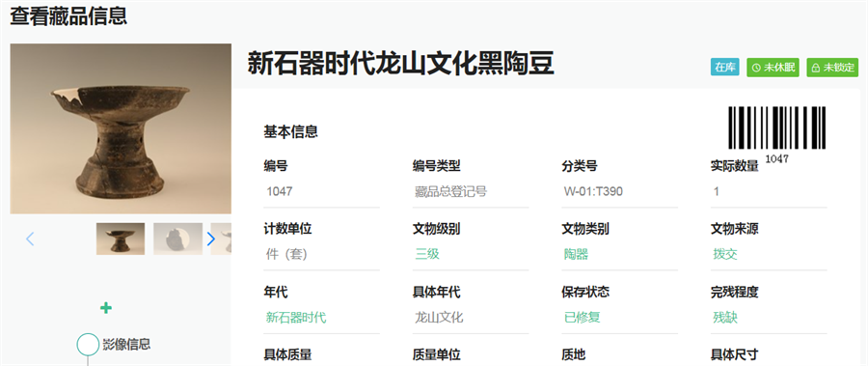Image resolution: width=868 pixels, height=366 pixels.
Task: Click the 拨交 source link
Action: [725, 255]
